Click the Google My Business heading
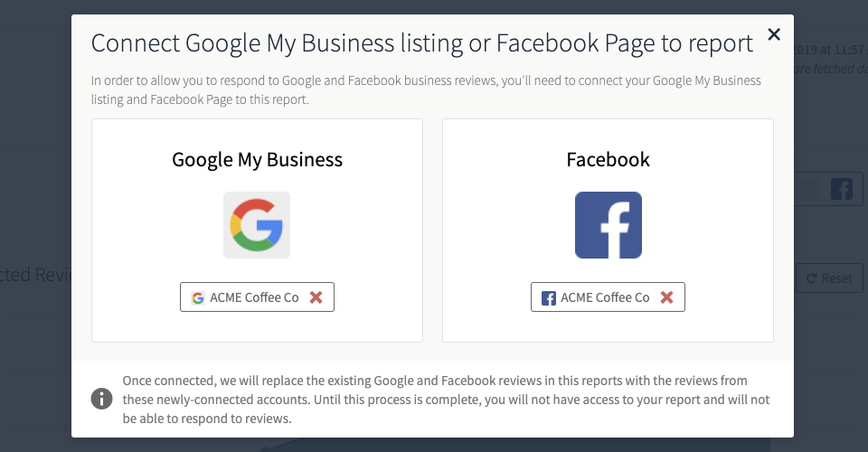Image resolution: width=868 pixels, height=452 pixels. pos(258,160)
